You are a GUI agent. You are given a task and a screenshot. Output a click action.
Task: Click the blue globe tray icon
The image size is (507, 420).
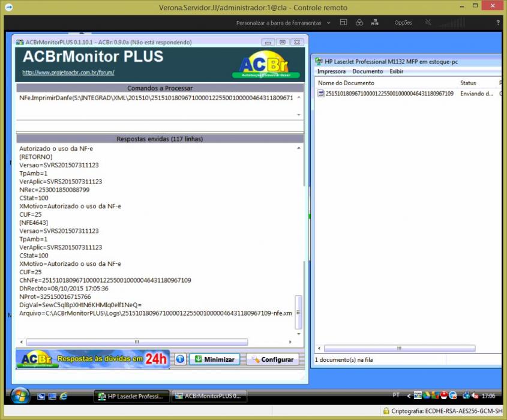pos(452,395)
